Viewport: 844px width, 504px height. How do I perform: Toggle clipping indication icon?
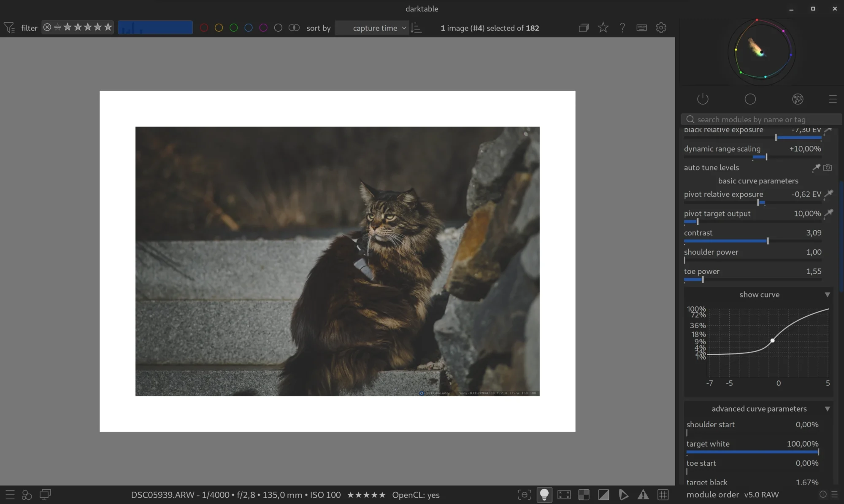coord(603,494)
